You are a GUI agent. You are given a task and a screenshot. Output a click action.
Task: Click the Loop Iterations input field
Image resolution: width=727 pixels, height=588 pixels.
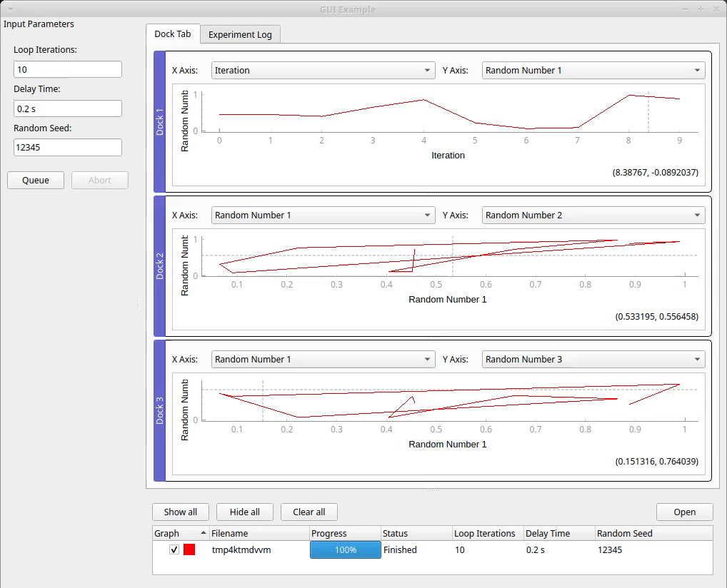click(68, 70)
